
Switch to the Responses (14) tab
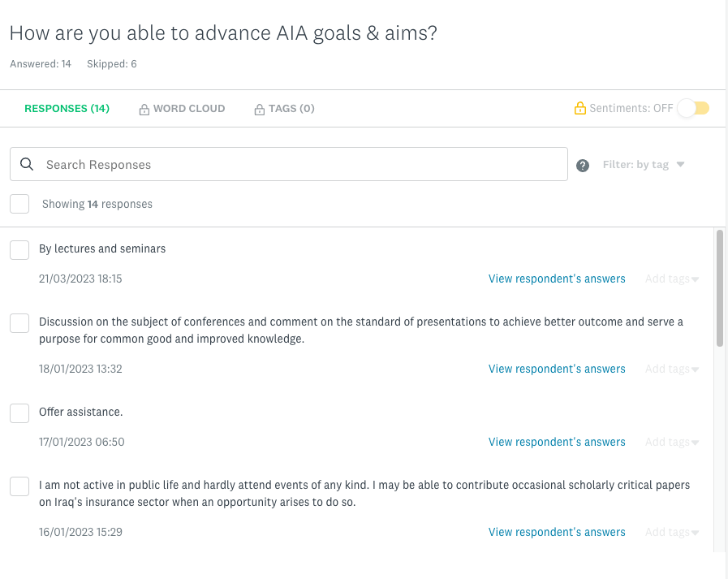[x=67, y=108]
